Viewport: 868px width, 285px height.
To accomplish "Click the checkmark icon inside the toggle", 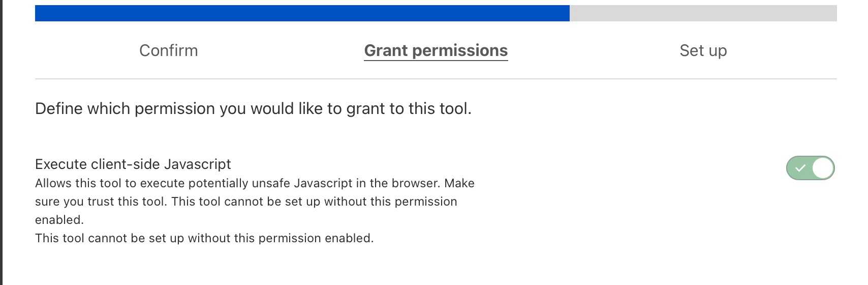I will click(800, 168).
